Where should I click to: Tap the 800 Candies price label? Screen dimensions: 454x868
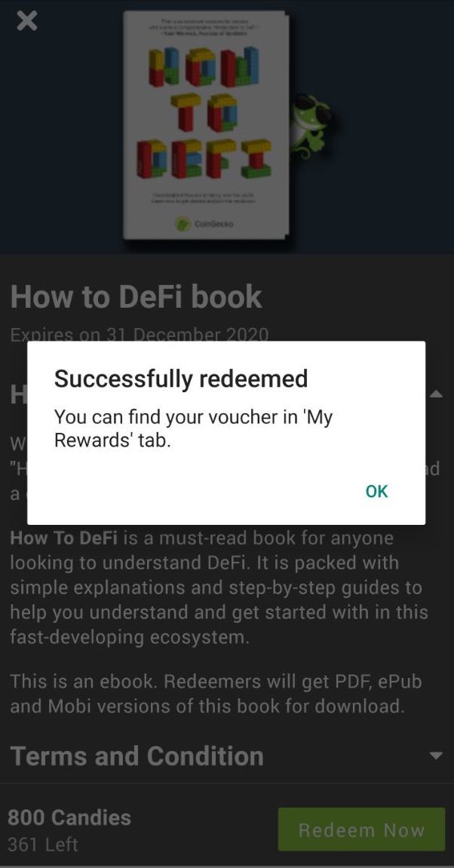click(69, 817)
